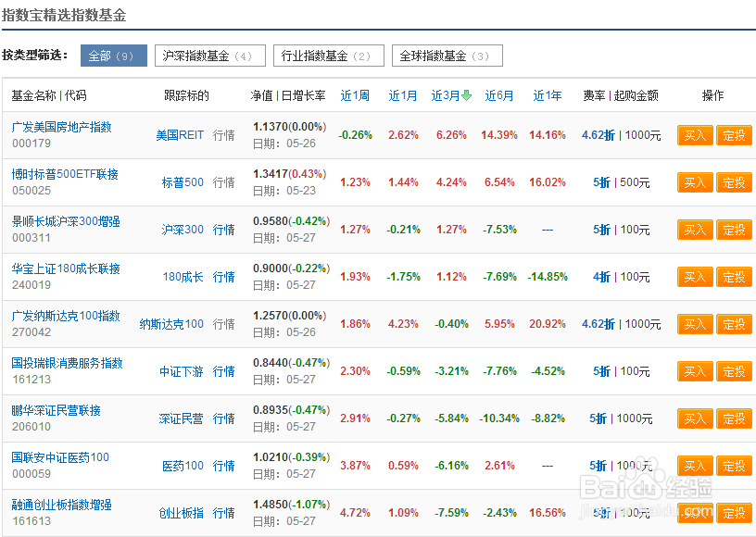Image resolution: width=756 pixels, height=537 pixels.
Task: View 行情 for 180成长
Action: (x=223, y=277)
